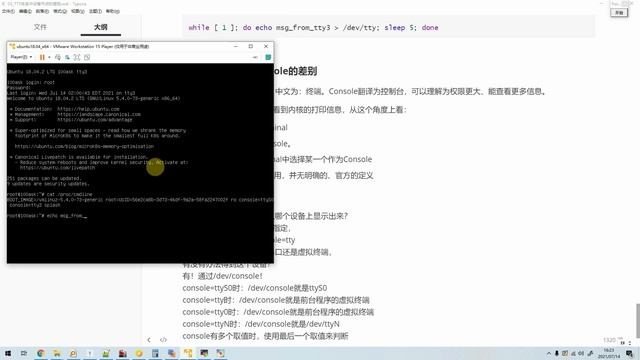Screen dimensions: 640x360
Task: Open the Typora 格式 menu
Action: (x=60, y=11)
